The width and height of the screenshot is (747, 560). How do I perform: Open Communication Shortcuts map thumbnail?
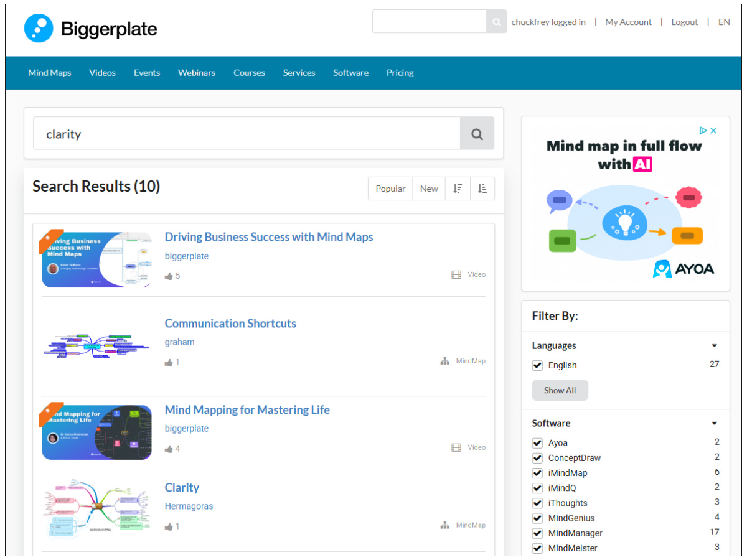point(96,346)
